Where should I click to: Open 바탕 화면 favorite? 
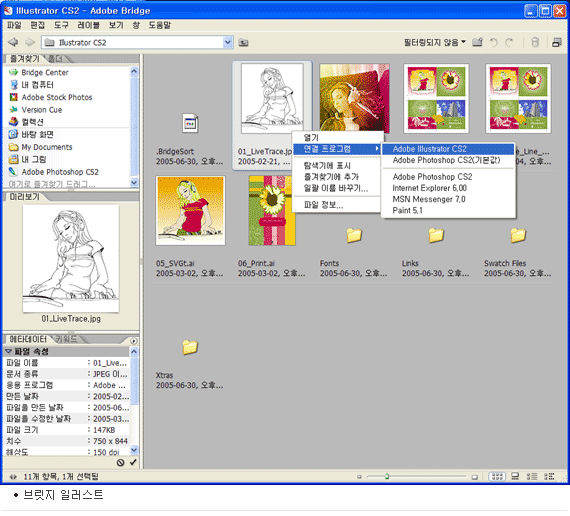(x=37, y=134)
